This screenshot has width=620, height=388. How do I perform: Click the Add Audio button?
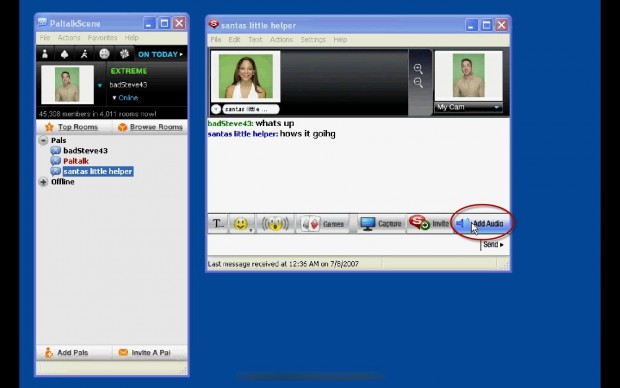[x=482, y=224]
